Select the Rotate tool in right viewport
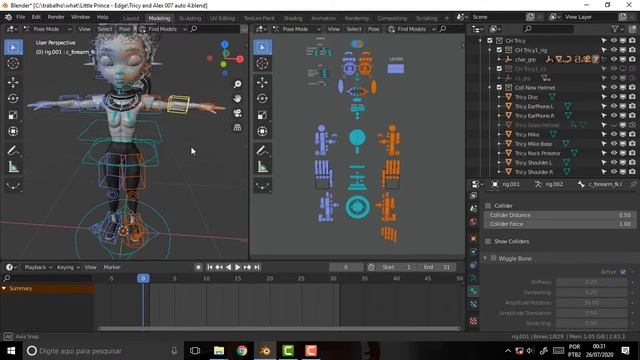 point(262,99)
